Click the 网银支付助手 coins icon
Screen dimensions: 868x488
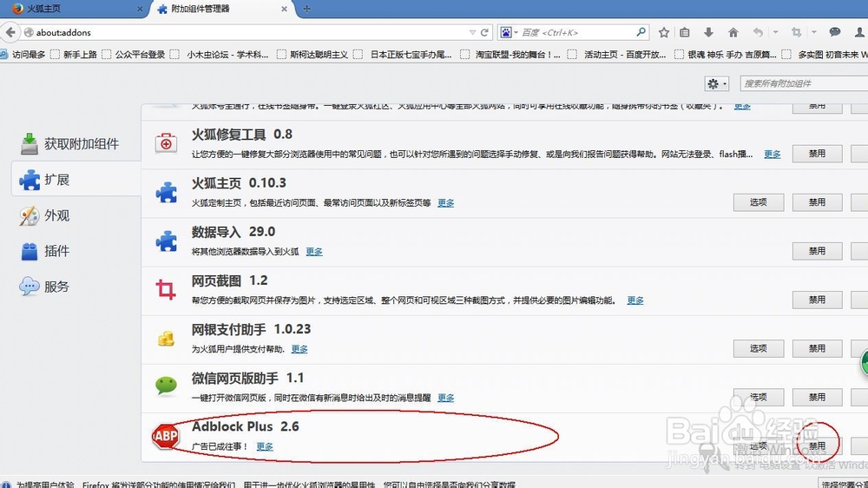coord(166,339)
